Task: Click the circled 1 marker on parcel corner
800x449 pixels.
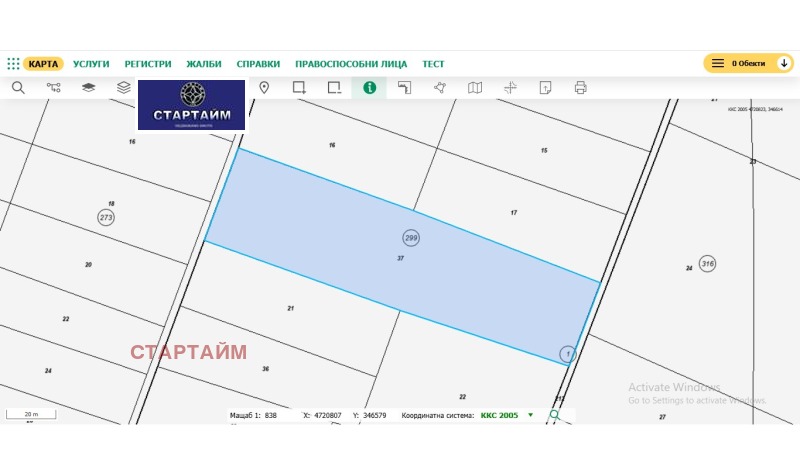Action: coord(568,354)
